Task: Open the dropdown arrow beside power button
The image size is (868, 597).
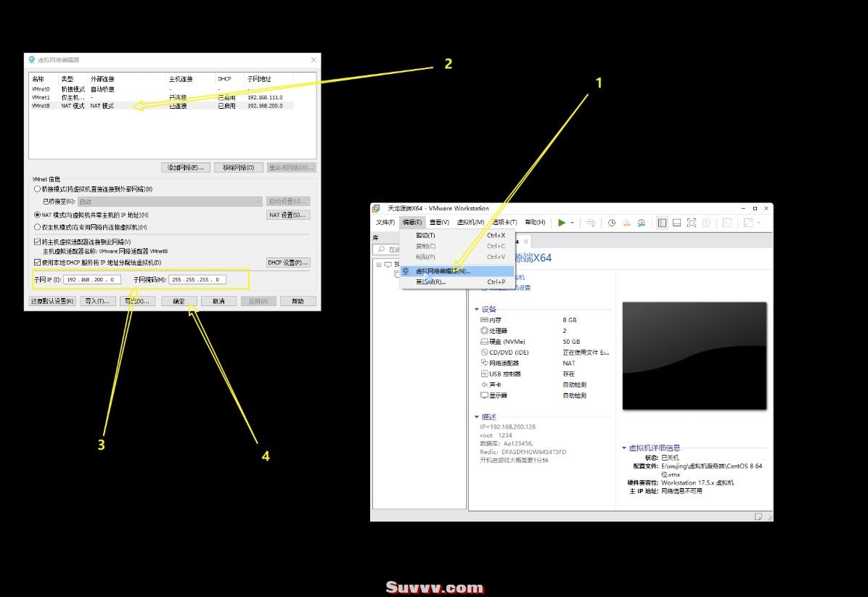Action: [x=573, y=223]
